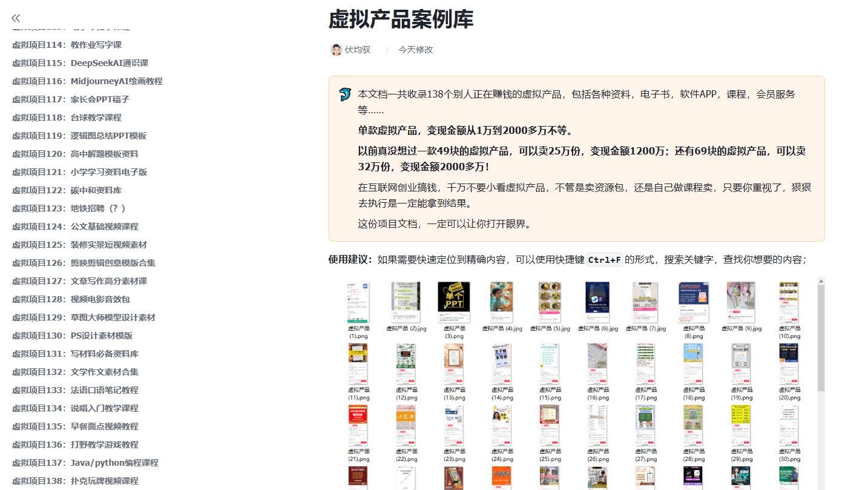The height and width of the screenshot is (490, 868).
Task: Click the Ctrl+F inline code text
Action: click(605, 260)
